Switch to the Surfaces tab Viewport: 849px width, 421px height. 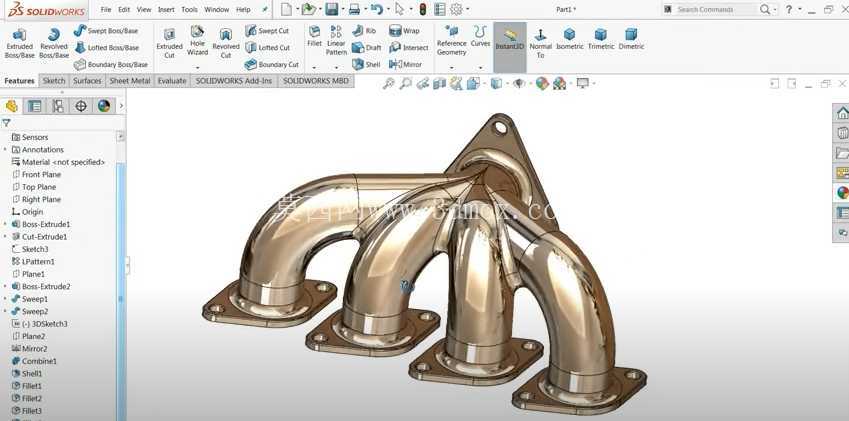point(87,81)
